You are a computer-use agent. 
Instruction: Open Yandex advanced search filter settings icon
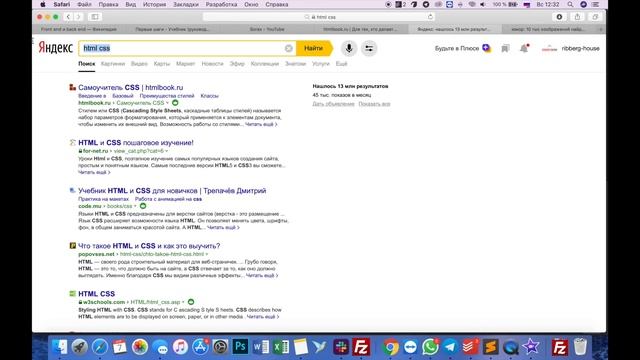click(369, 48)
